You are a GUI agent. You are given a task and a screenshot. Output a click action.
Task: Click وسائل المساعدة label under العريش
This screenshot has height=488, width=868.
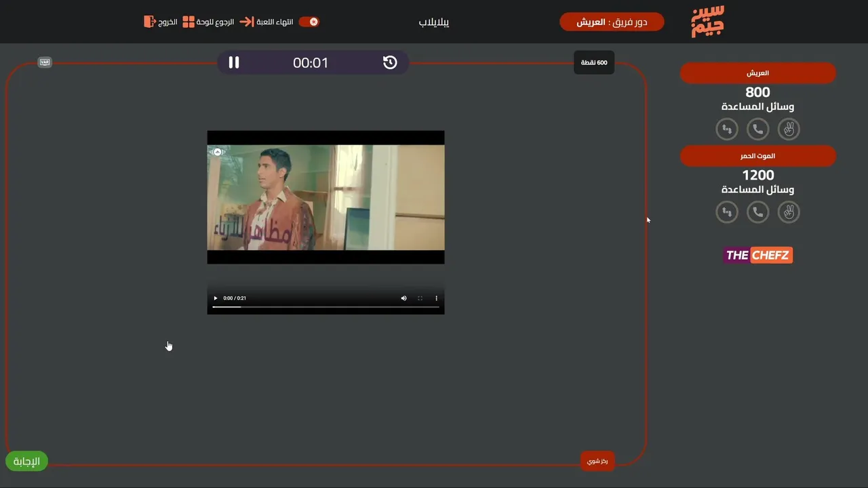click(758, 106)
